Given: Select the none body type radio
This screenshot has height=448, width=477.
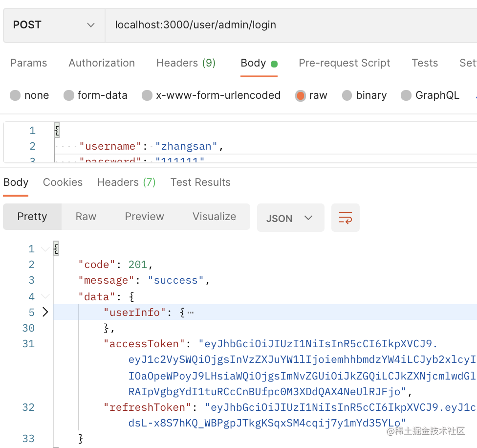Looking at the screenshot, I should tap(15, 95).
